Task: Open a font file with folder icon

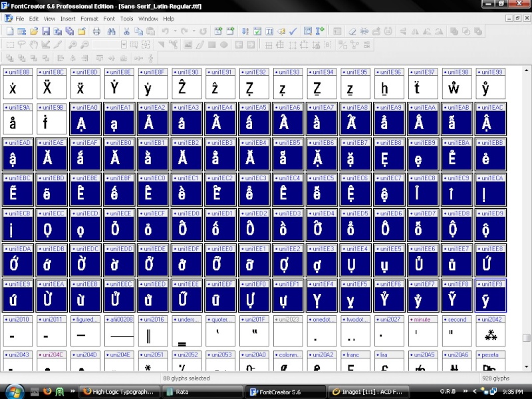Action: tap(34, 31)
